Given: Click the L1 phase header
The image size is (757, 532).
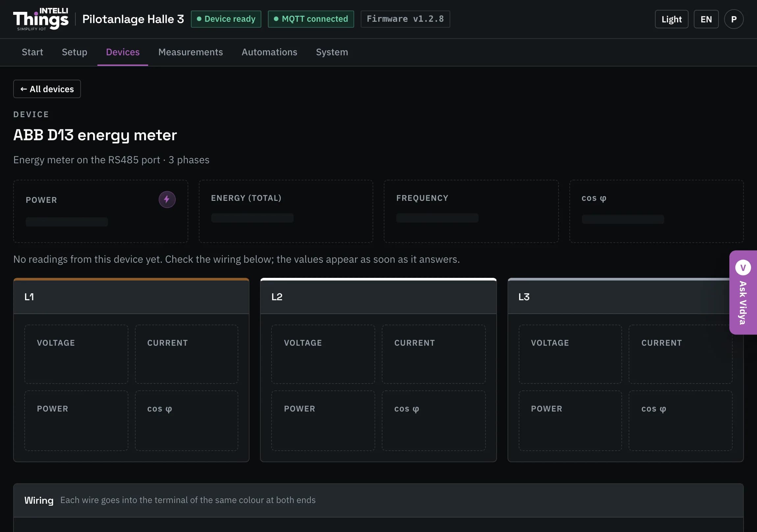Looking at the screenshot, I should [131, 297].
